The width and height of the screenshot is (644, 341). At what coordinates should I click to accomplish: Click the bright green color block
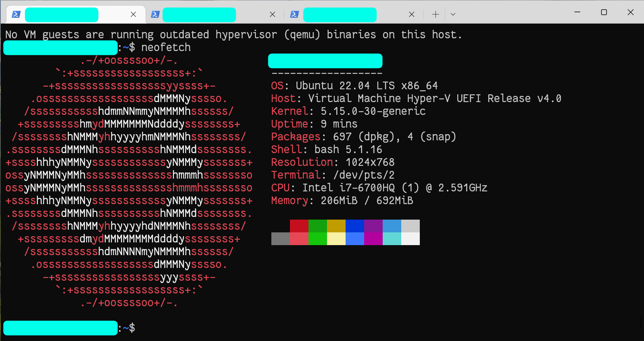318,239
